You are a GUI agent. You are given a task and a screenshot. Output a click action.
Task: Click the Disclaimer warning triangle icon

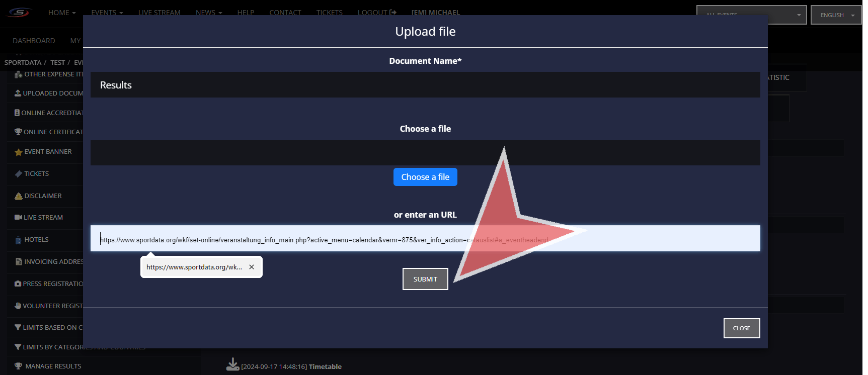click(19, 196)
